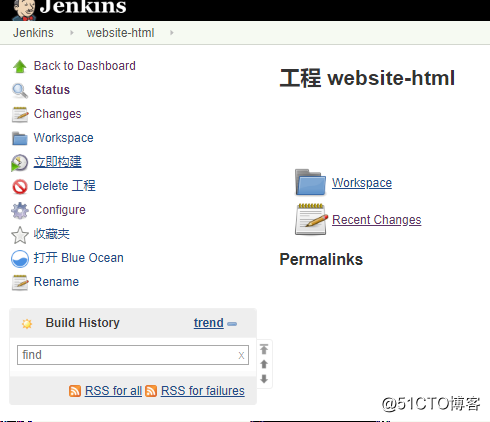Image resolution: width=490 pixels, height=422 pixels.
Task: Open RSS for all feed
Action: coord(113,391)
